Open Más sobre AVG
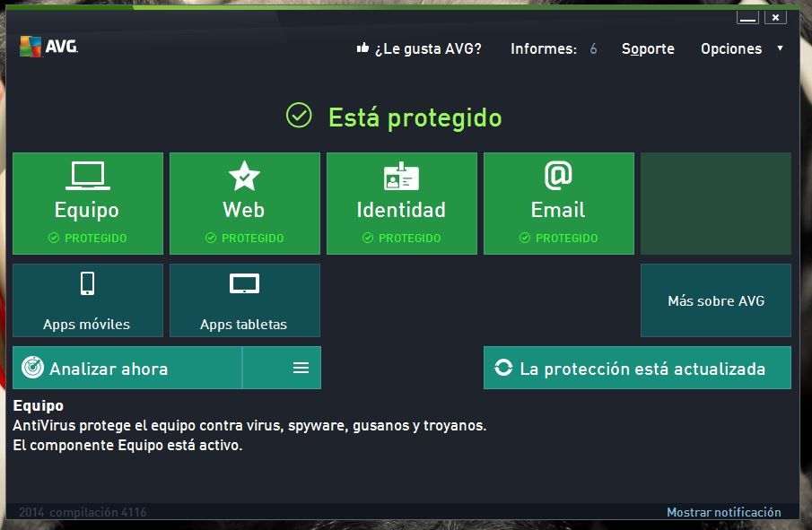The height and width of the screenshot is (530, 812). 716,300
